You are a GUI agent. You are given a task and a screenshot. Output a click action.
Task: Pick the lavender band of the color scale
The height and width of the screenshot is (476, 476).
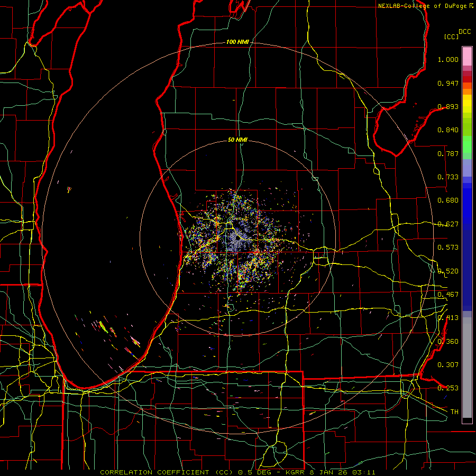tap(467, 168)
